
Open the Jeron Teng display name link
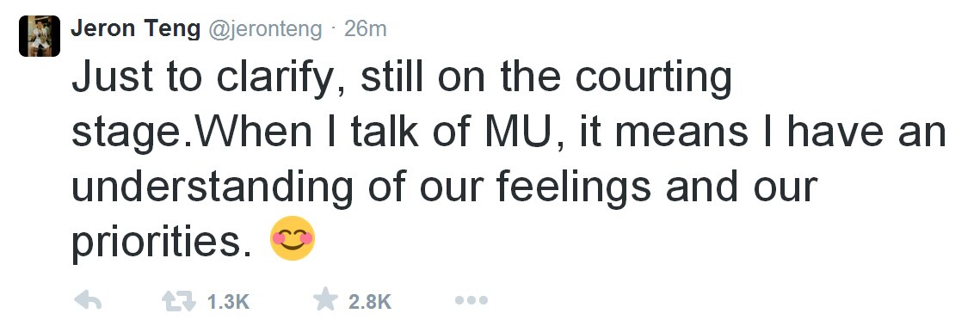click(136, 28)
